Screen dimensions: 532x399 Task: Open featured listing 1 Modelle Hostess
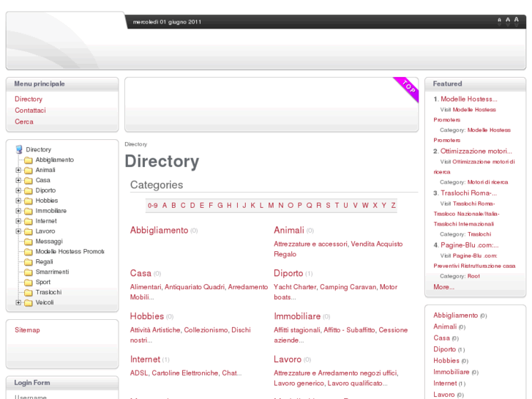[x=469, y=99]
